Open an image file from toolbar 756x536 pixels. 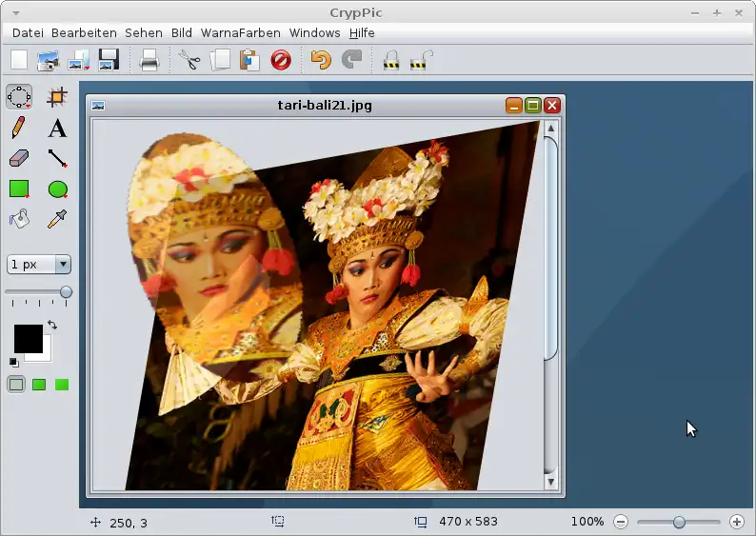pos(49,60)
